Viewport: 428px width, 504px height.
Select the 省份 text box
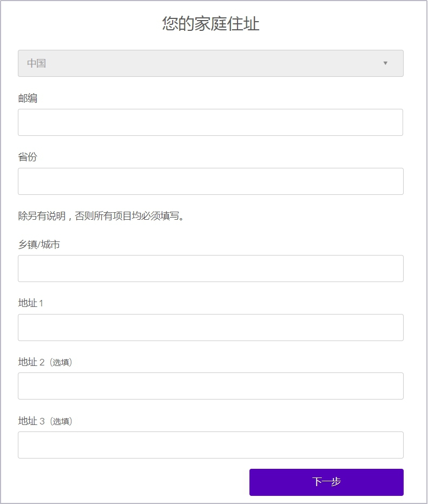(210, 181)
